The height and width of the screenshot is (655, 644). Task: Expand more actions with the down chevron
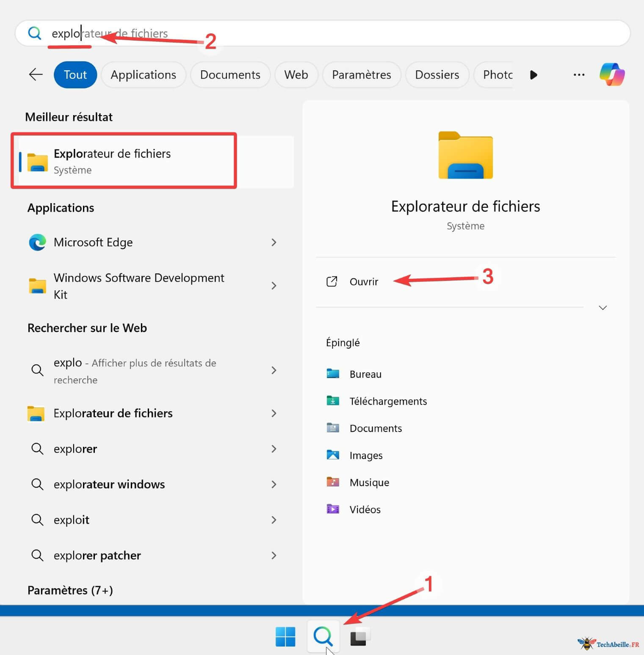603,308
